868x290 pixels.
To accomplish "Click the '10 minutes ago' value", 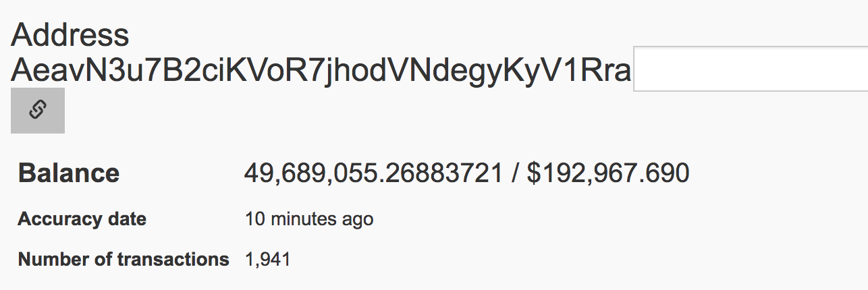I will click(x=308, y=220).
